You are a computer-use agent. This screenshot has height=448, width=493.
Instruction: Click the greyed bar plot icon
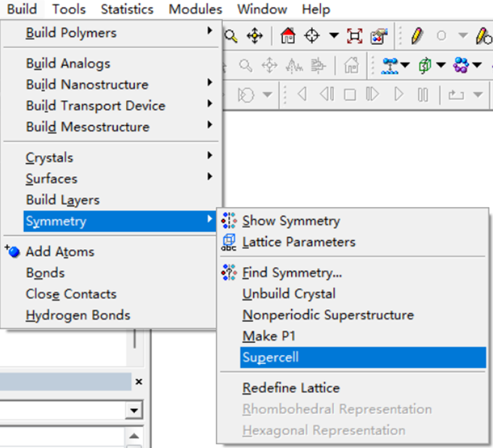[318, 66]
